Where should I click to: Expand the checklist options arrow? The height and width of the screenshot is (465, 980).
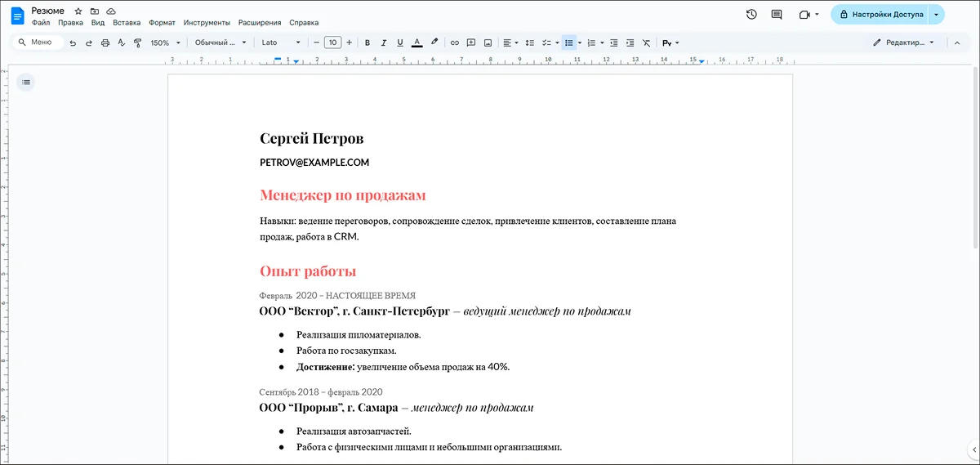click(x=557, y=42)
